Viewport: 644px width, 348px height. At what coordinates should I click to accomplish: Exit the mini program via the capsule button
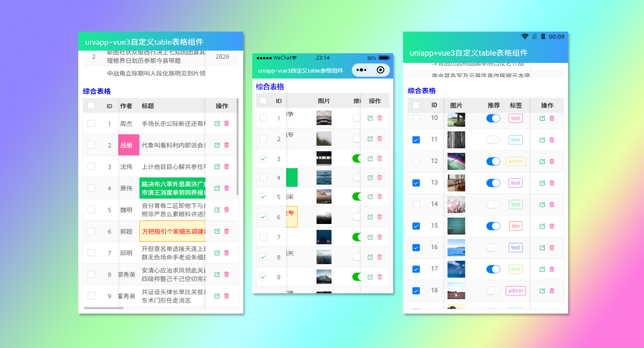[380, 70]
